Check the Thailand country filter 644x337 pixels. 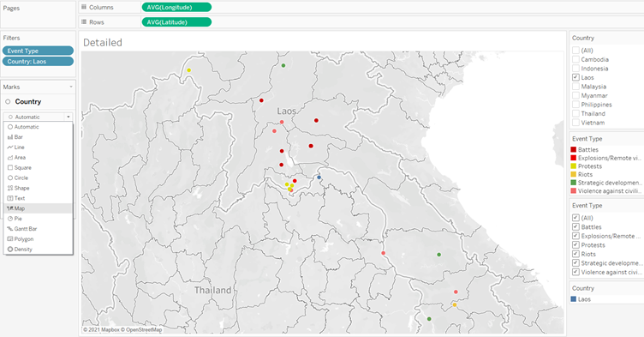click(575, 113)
